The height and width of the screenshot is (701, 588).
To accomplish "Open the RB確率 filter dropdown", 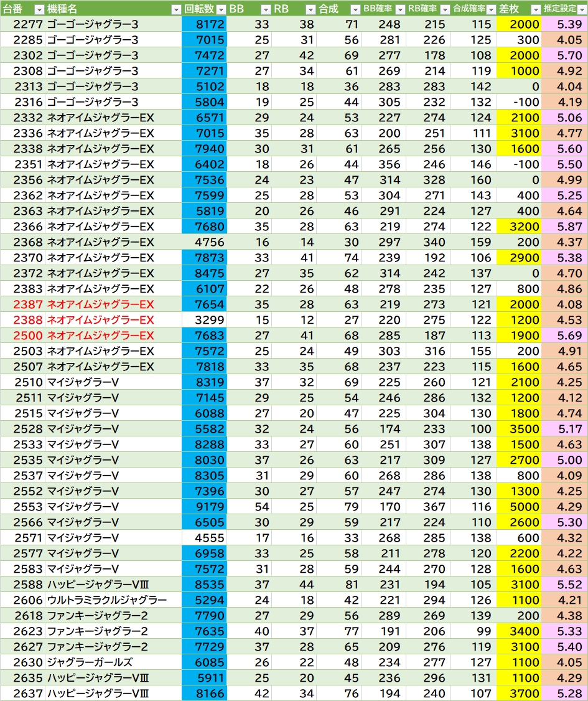I will (x=445, y=9).
